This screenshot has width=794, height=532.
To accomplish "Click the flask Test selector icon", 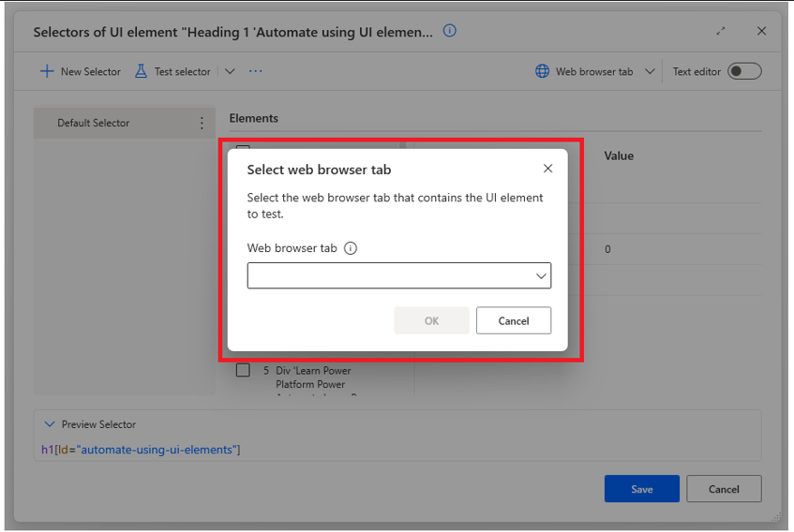I will (x=141, y=71).
